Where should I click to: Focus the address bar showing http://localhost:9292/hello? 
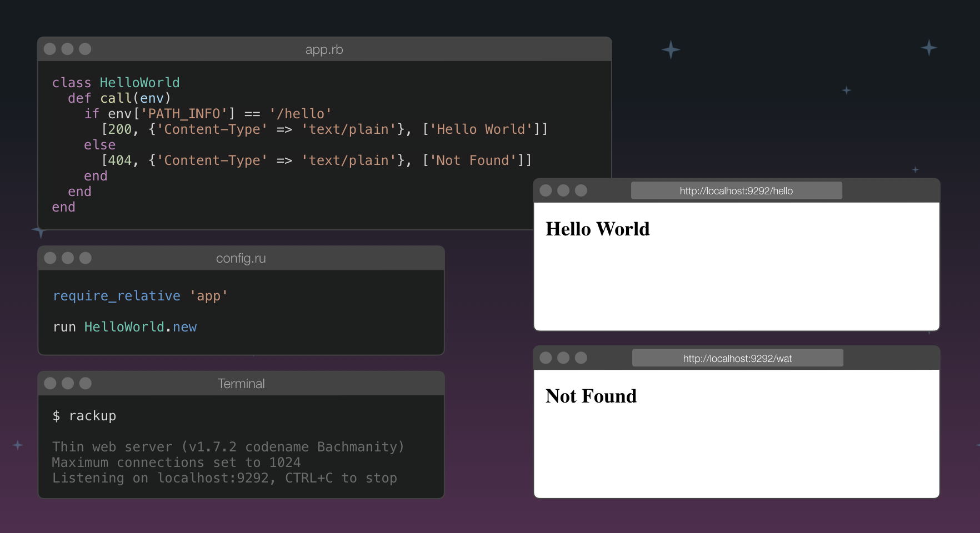[x=737, y=190]
